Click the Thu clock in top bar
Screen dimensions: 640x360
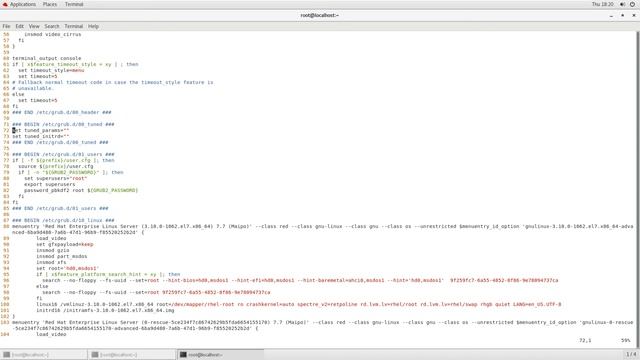click(603, 4)
